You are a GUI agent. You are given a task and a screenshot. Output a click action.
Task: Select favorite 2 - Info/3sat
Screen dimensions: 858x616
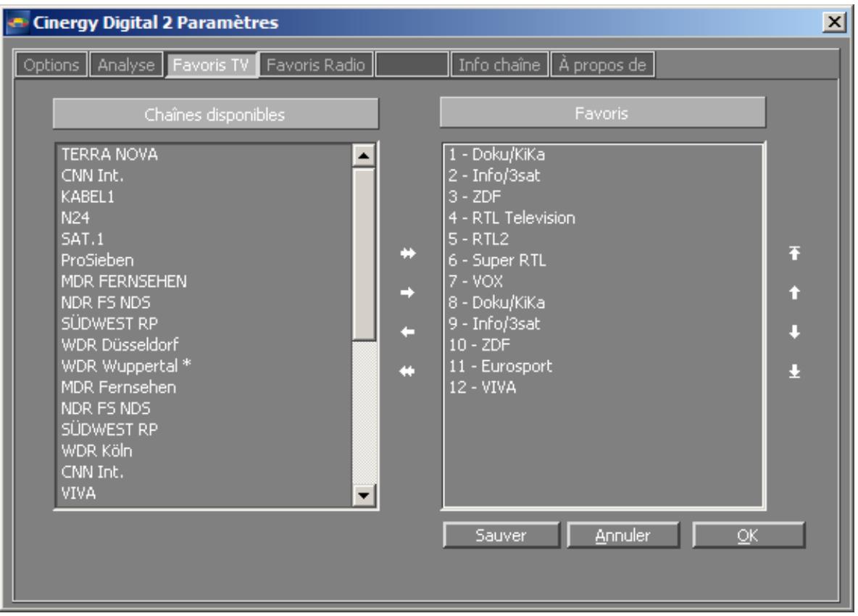(x=603, y=176)
